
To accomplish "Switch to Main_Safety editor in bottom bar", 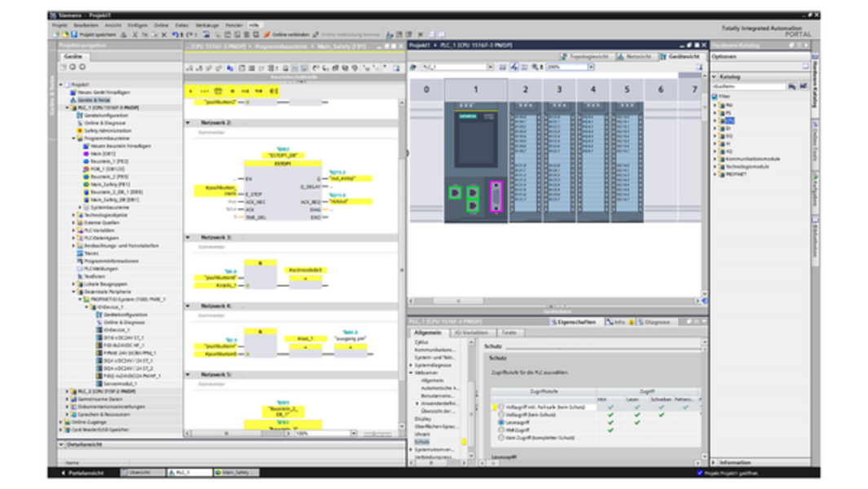I will [x=236, y=473].
